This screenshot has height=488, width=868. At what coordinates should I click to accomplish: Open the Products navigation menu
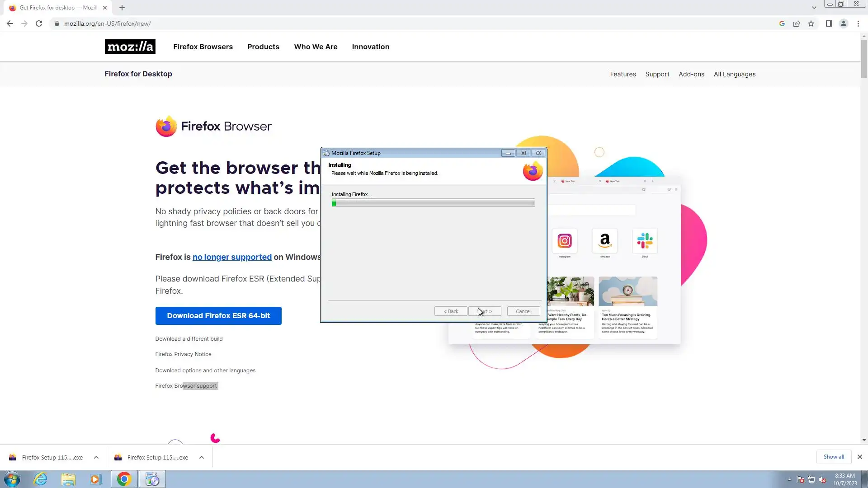point(263,47)
